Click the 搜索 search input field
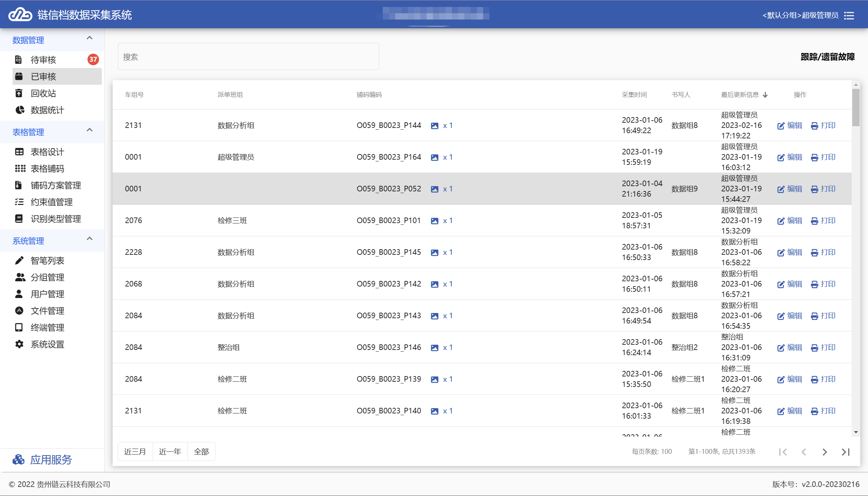Image resolution: width=868 pixels, height=496 pixels. [x=248, y=57]
